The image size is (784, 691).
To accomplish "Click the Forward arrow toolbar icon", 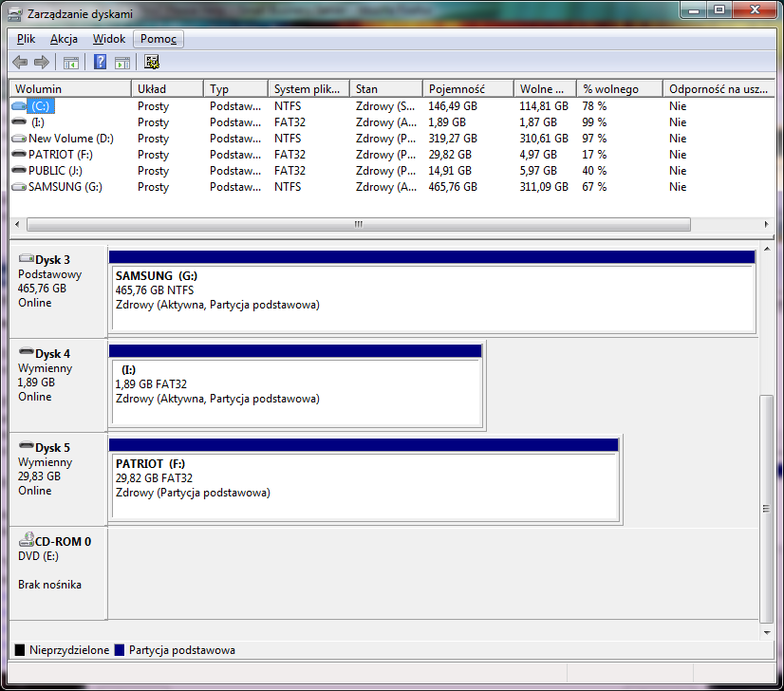I will [x=42, y=63].
